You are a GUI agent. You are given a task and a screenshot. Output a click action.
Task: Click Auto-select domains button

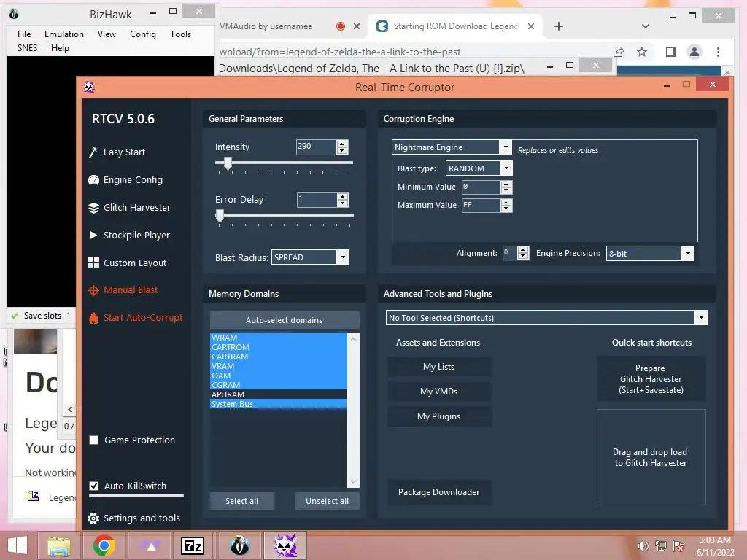[285, 320]
